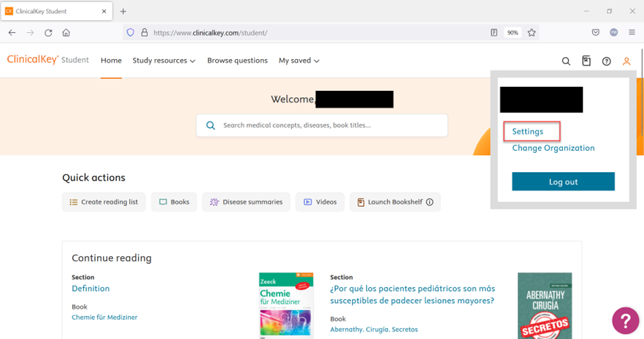Image resolution: width=644 pixels, height=339 pixels.
Task: Click the search magnifier icon in header
Action: (x=566, y=61)
